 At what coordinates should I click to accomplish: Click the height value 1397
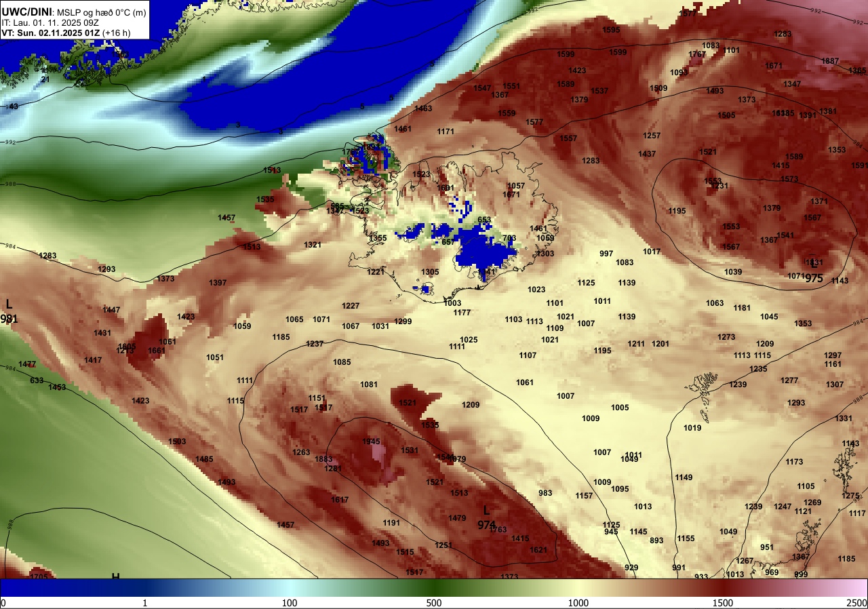(x=218, y=283)
